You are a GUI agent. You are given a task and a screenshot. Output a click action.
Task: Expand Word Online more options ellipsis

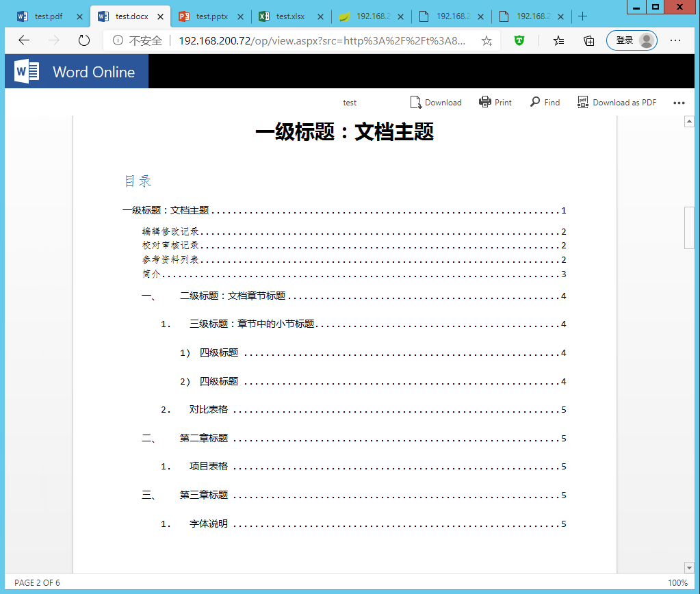coord(679,103)
